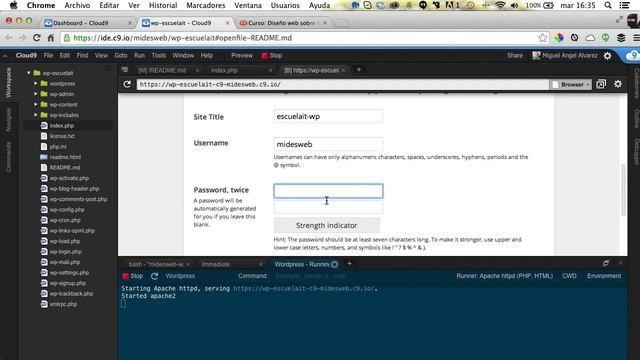640x360 pixels.
Task: Open the Environment settings of runner
Action: (604, 276)
